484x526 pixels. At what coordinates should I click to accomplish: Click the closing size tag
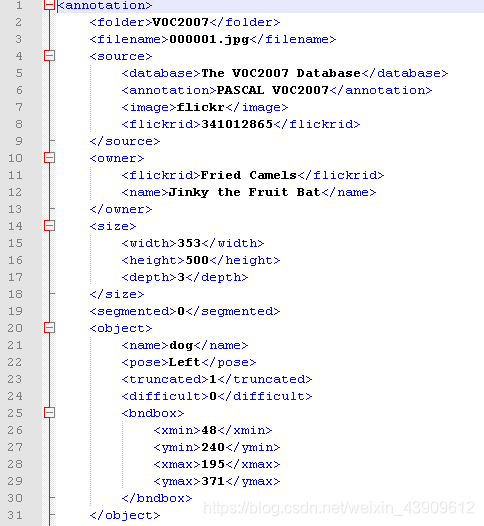click(x=117, y=295)
